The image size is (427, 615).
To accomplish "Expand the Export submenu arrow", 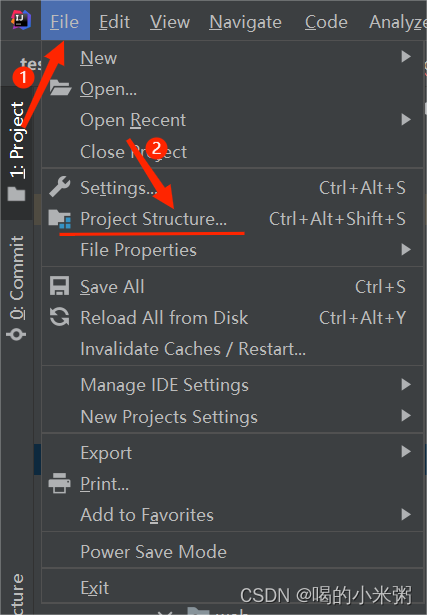I will (406, 452).
